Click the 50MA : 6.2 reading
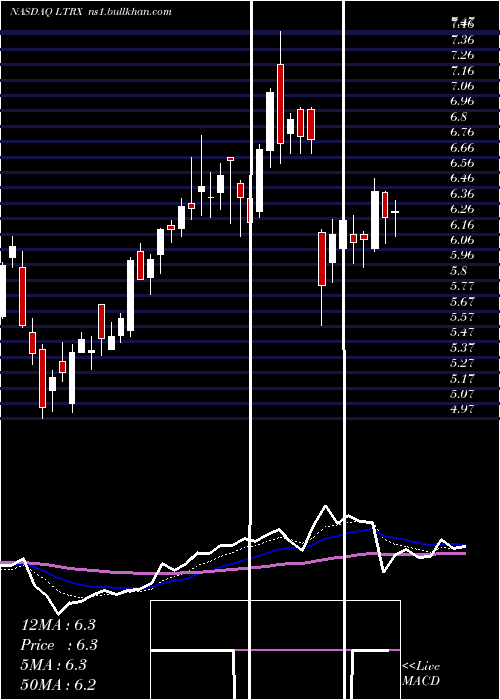 [x=58, y=684]
